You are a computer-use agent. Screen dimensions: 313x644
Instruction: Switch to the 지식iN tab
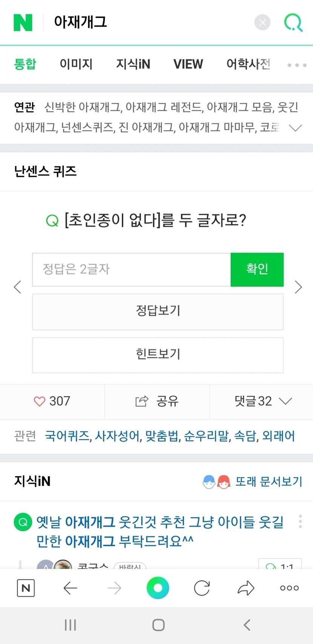pos(133,64)
